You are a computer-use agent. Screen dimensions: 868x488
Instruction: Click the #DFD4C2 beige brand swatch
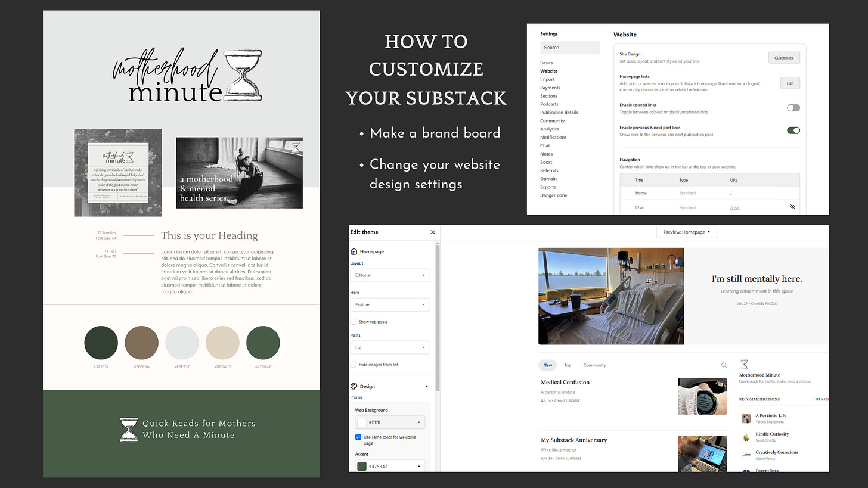(222, 343)
